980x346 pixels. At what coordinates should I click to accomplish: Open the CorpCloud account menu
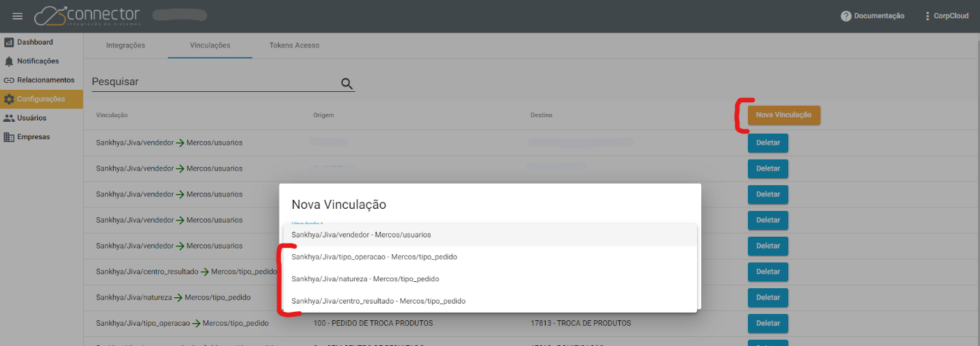point(946,16)
